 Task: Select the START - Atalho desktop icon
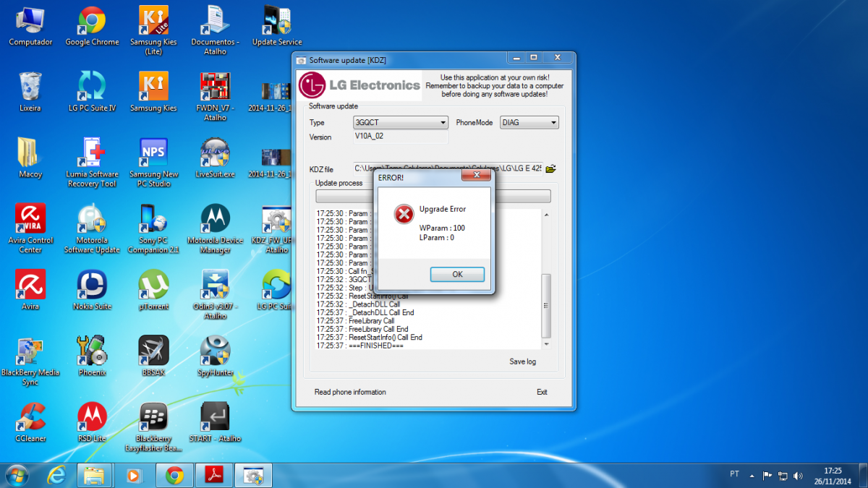215,422
